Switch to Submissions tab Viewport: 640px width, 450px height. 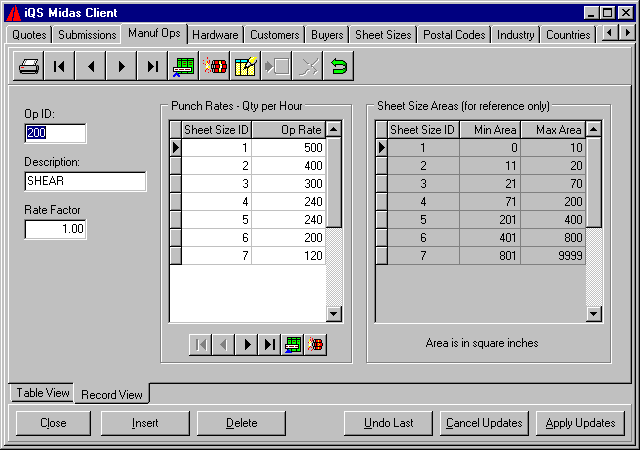click(x=87, y=35)
